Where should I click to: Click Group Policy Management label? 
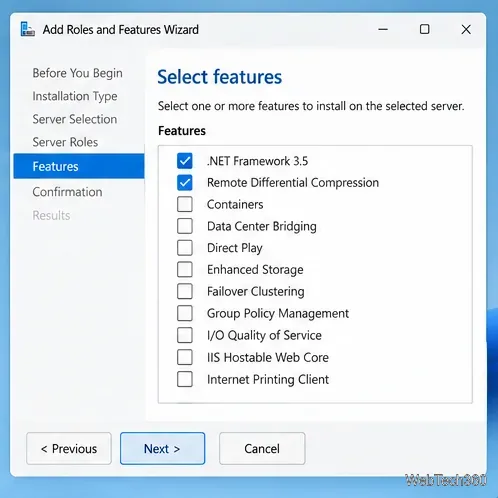(278, 313)
